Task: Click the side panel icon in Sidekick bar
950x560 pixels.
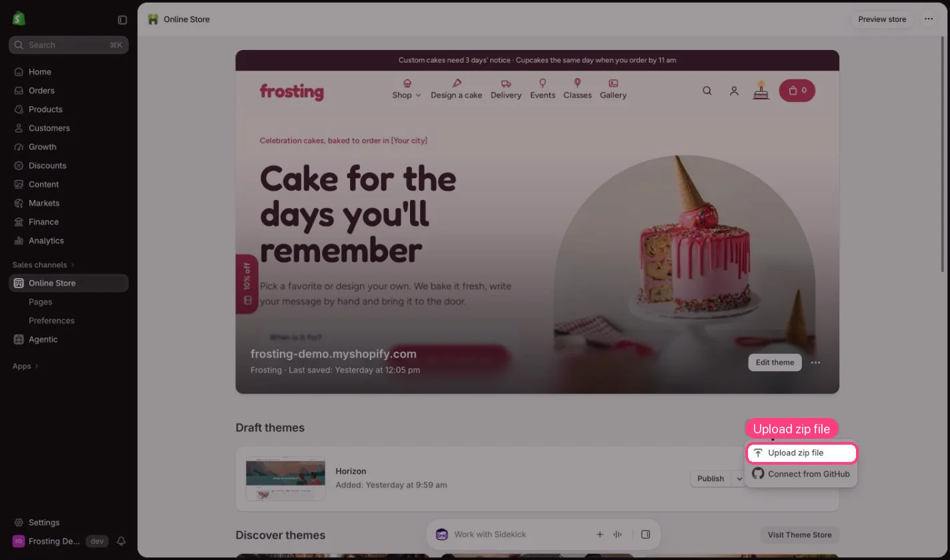Action: pos(645,535)
